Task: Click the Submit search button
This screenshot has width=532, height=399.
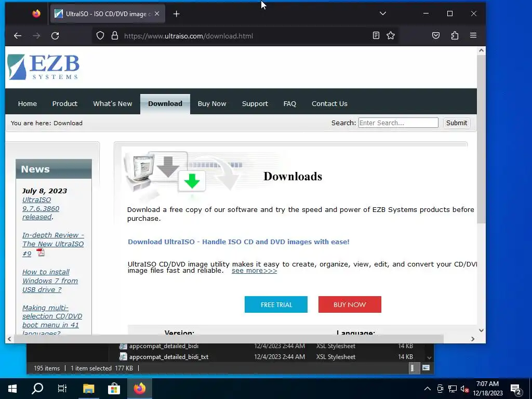Action: pos(456,123)
